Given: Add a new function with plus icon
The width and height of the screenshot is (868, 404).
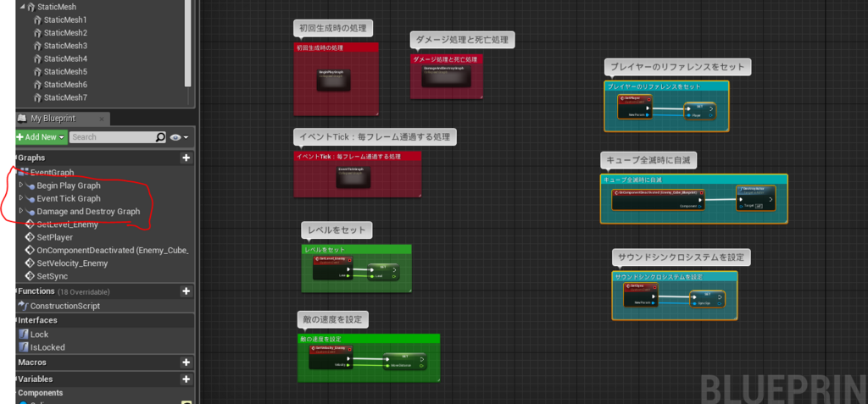Looking at the screenshot, I should pos(186,291).
